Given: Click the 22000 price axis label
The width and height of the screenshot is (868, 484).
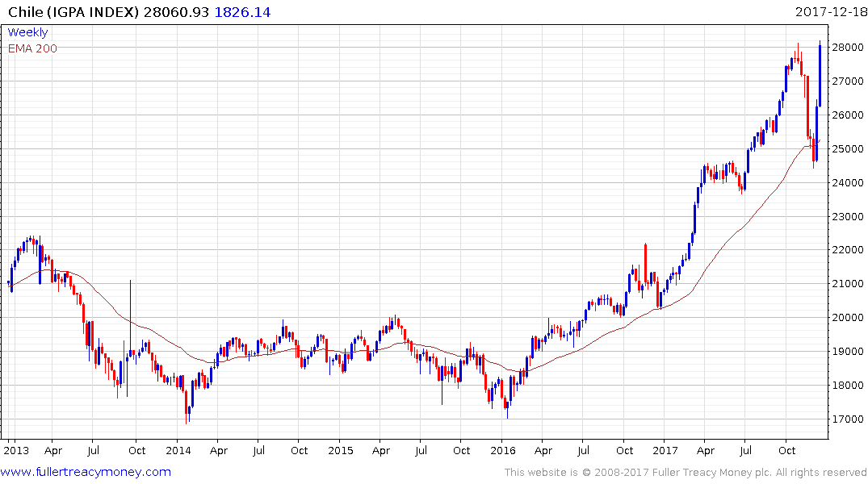Looking at the screenshot, I should [848, 250].
